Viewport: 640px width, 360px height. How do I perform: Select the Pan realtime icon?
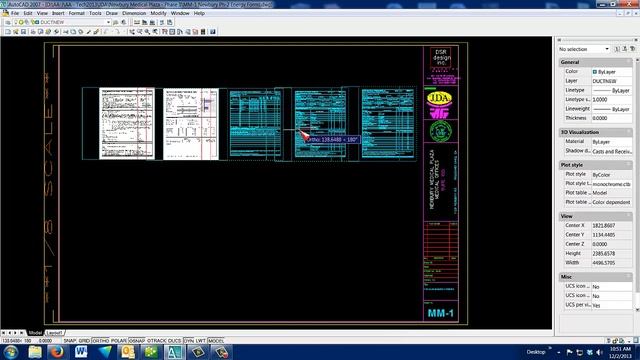132,31
